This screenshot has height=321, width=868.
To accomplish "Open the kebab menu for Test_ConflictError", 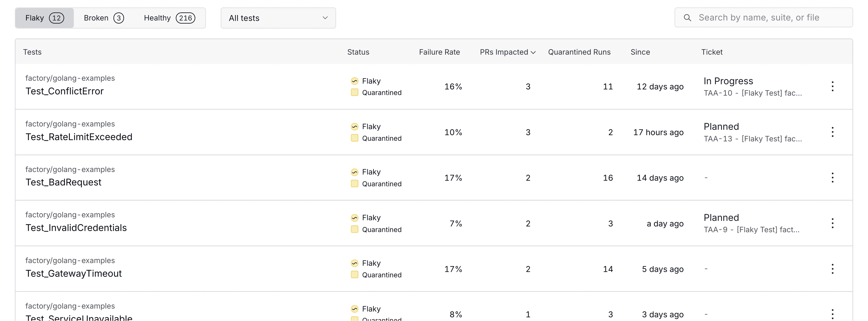I will pos(832,86).
